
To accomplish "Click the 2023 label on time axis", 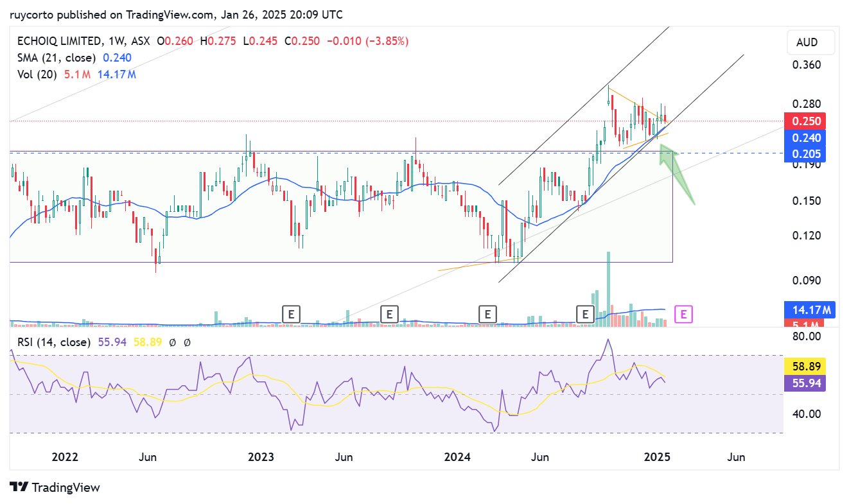I will coord(261,457).
